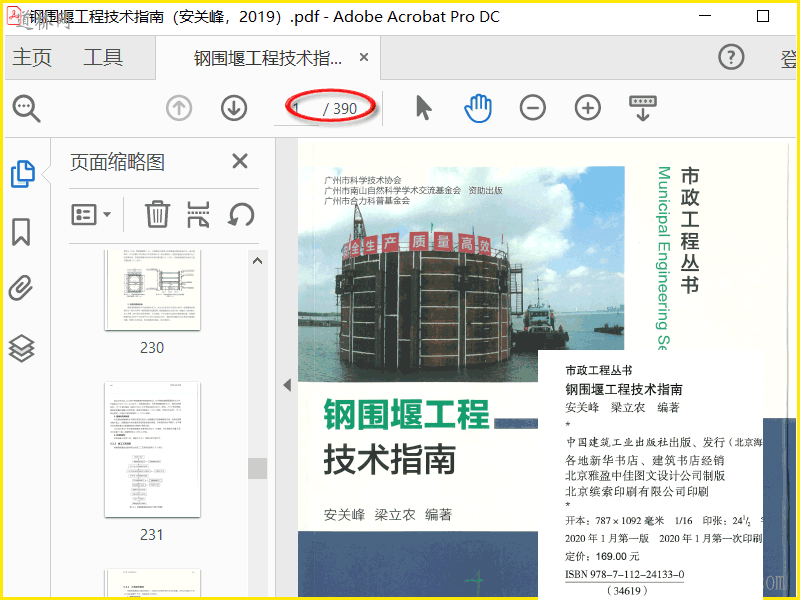Collapse the navigation pane with left triangle
The height and width of the screenshot is (600, 800).
click(287, 385)
